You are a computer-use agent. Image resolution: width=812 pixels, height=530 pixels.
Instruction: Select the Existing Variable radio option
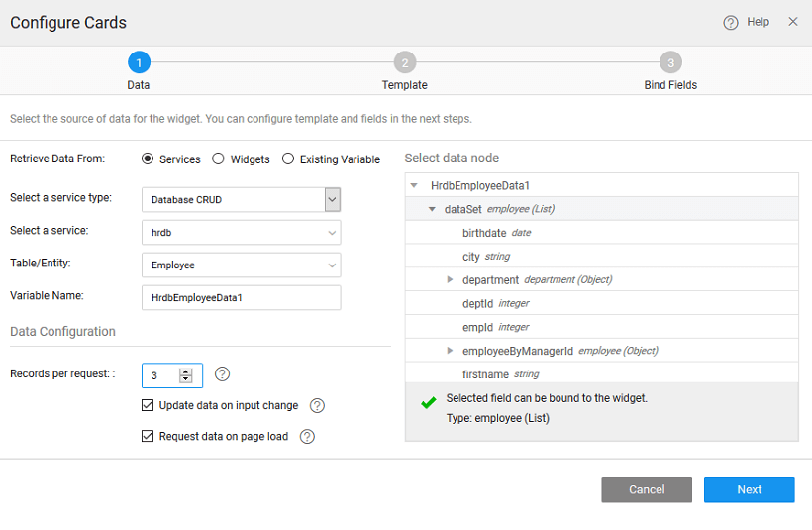coord(288,159)
